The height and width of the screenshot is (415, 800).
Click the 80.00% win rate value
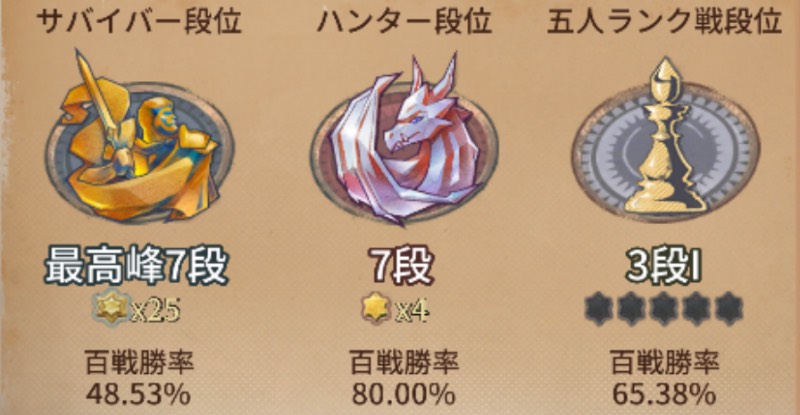[x=404, y=394]
